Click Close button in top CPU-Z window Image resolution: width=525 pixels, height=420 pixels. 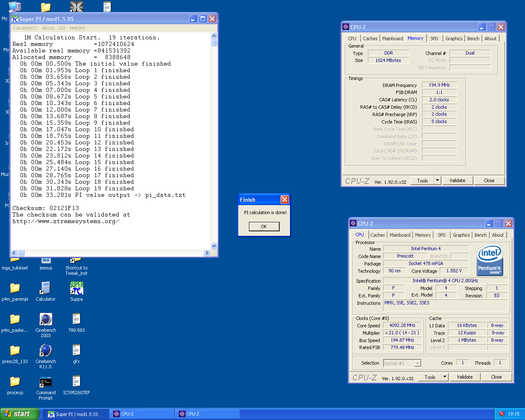click(x=489, y=180)
